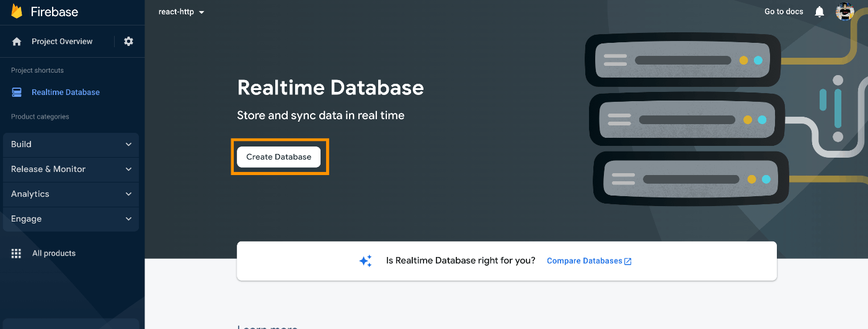Open project settings gear icon
The width and height of the screenshot is (868, 329).
[128, 42]
